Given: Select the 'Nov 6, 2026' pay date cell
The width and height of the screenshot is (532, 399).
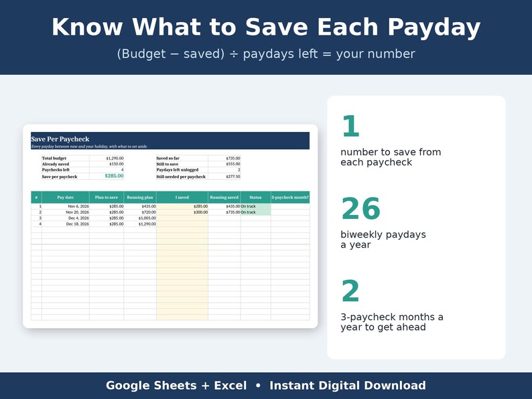Looking at the screenshot, I should click(x=66, y=206).
